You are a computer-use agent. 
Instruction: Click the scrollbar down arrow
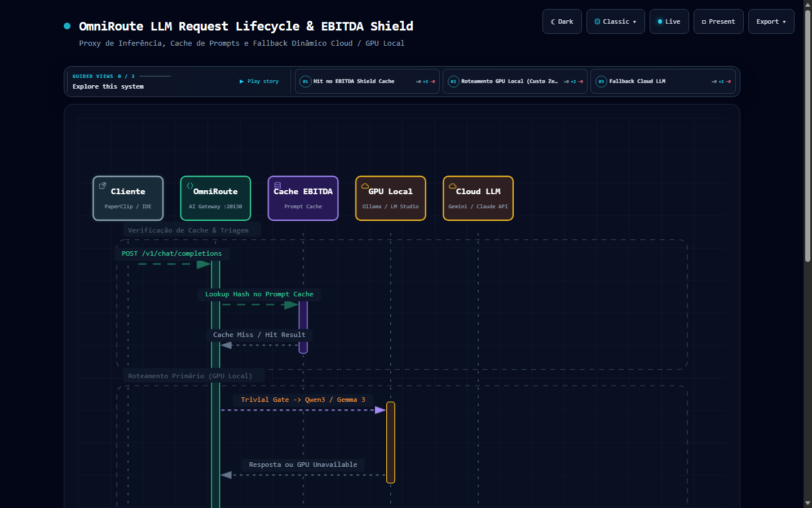[x=807, y=503]
